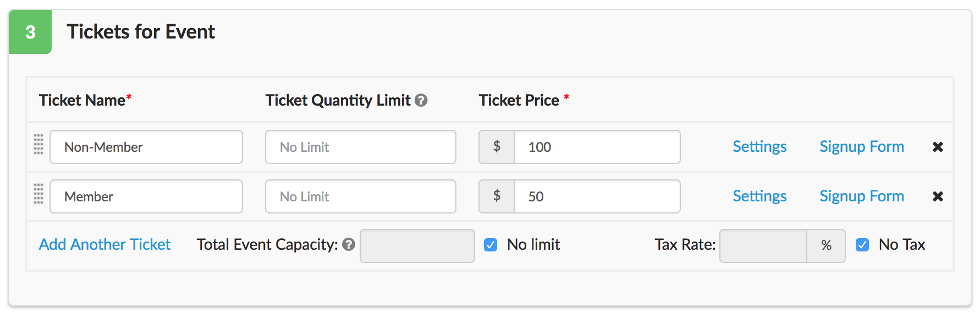Open Settings for Non-Member ticket
Viewport: 980px width, 318px height.
(x=759, y=147)
